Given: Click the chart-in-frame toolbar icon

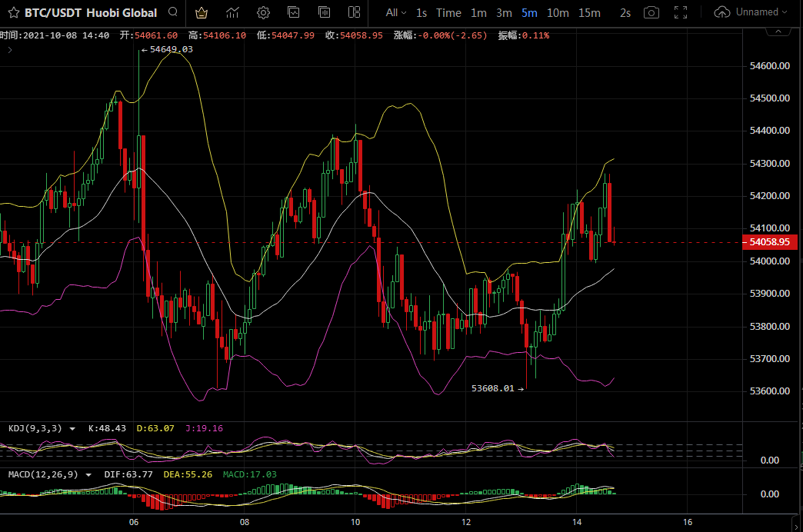Looking at the screenshot, I should (x=294, y=12).
